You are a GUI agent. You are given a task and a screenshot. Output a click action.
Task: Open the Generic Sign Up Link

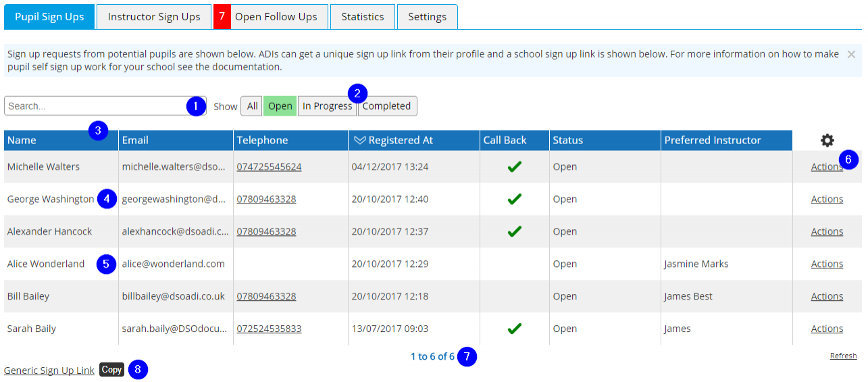(x=49, y=371)
